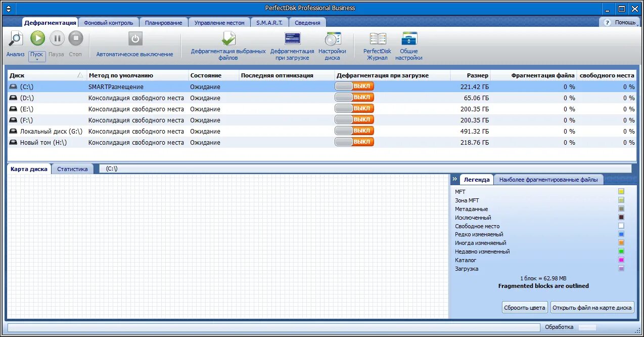Open the PerfectDisk Журнал icon
644x337 pixels.
pyautogui.click(x=378, y=39)
